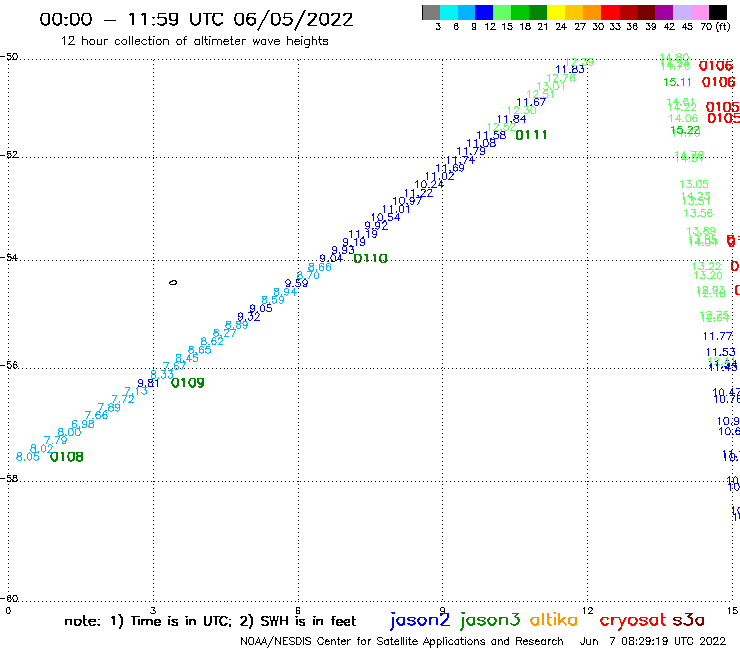Screen dimensions: 740x650
Task: Click the cyan 3–6 ft legend swatch
Action: point(448,12)
